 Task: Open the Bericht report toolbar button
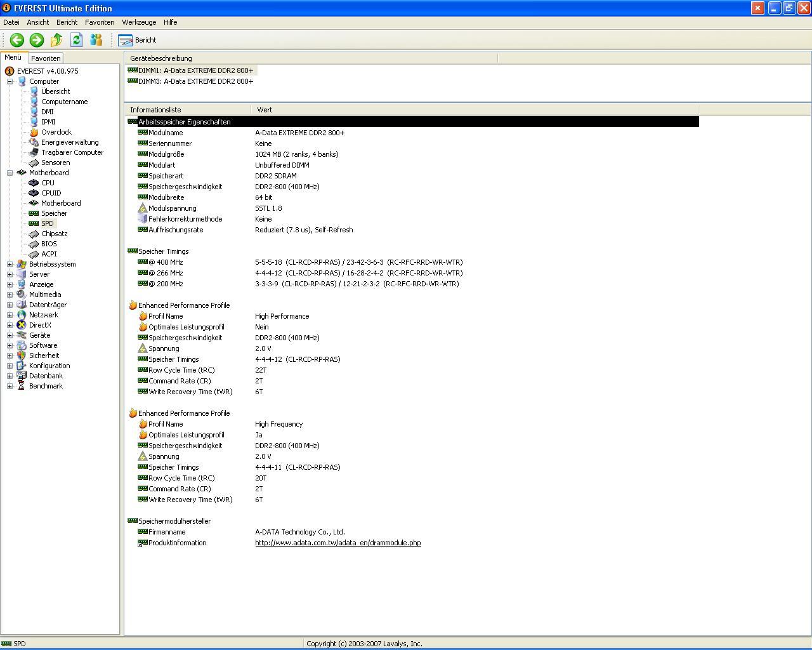[x=137, y=40]
